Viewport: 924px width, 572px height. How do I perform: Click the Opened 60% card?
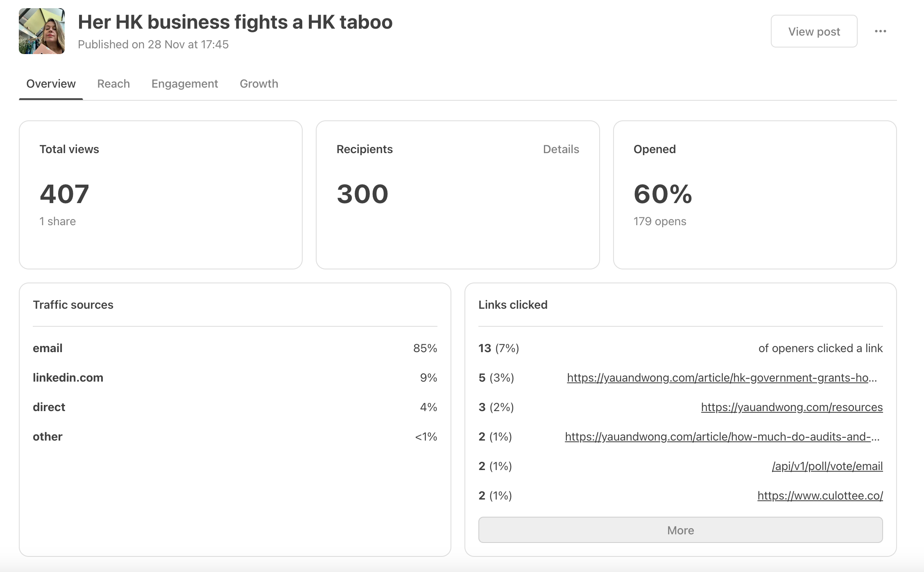[754, 194]
